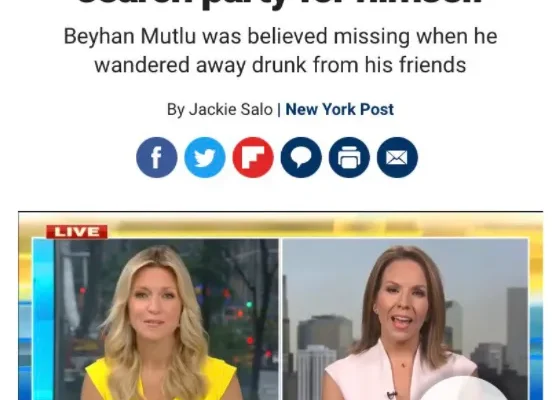
Task: Play the embedded news video
Action: [x=281, y=306]
